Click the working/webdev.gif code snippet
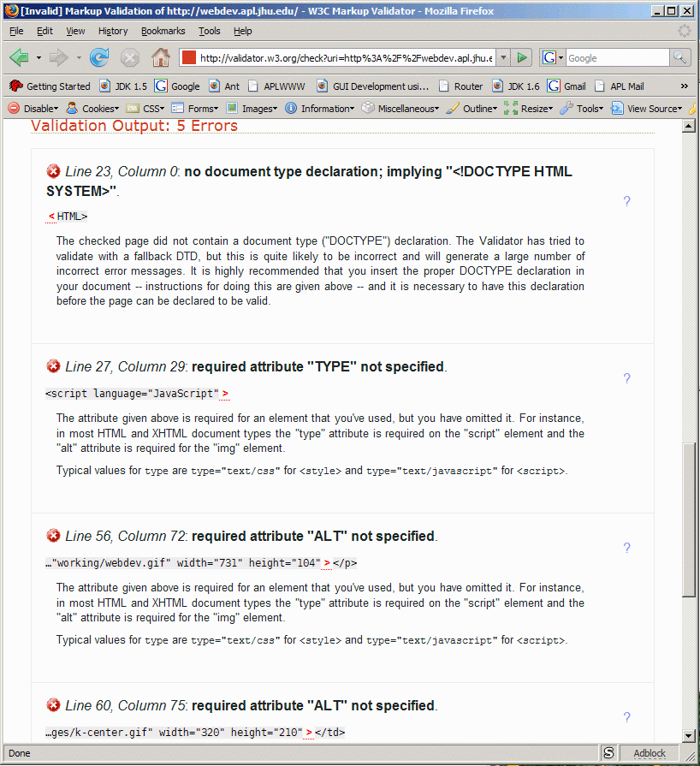The width and height of the screenshot is (700, 766). click(x=201, y=563)
